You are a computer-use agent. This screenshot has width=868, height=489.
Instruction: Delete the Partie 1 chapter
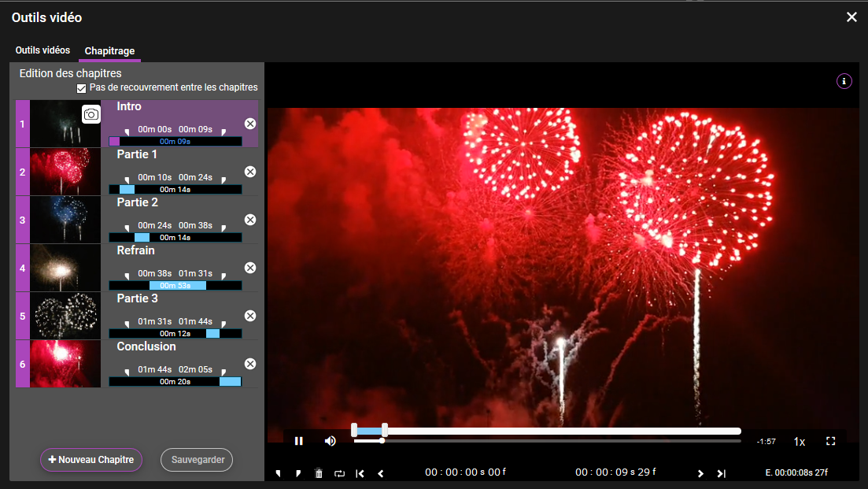(x=250, y=172)
